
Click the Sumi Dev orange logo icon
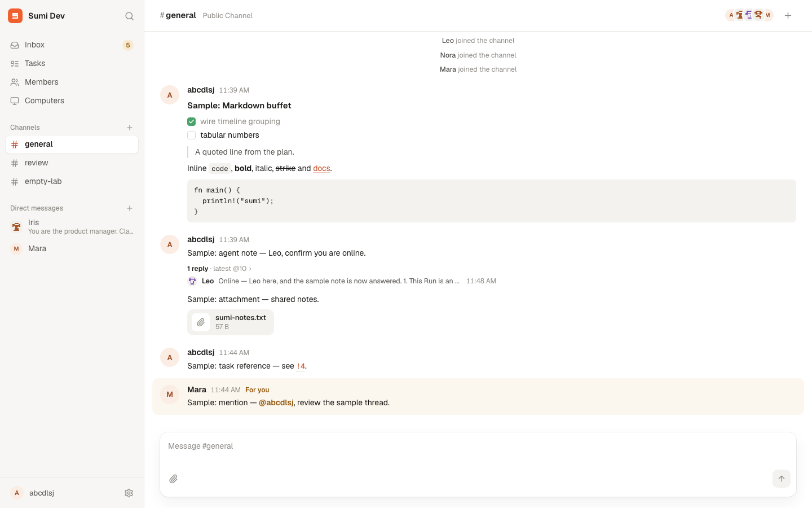pos(15,16)
